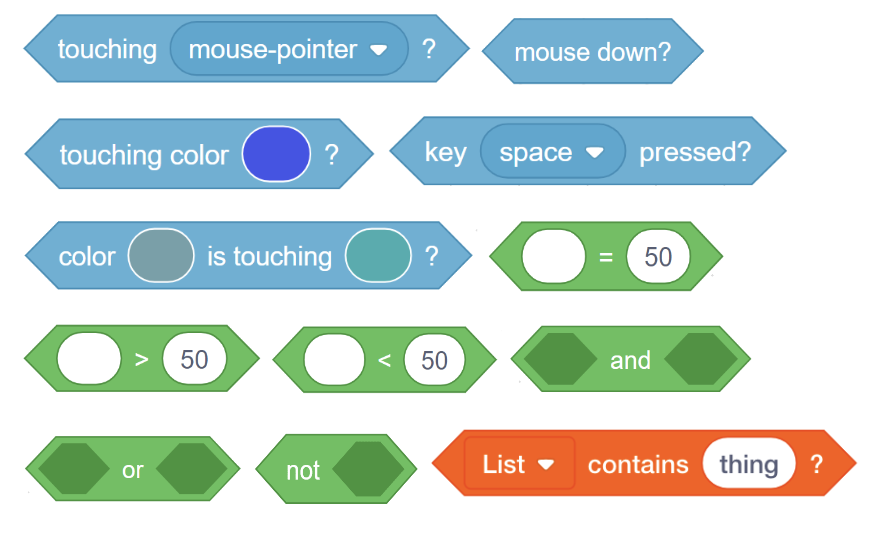The height and width of the screenshot is (550, 876).
Task: Click the "pressed?" label of key block
Action: pyautogui.click(x=694, y=152)
